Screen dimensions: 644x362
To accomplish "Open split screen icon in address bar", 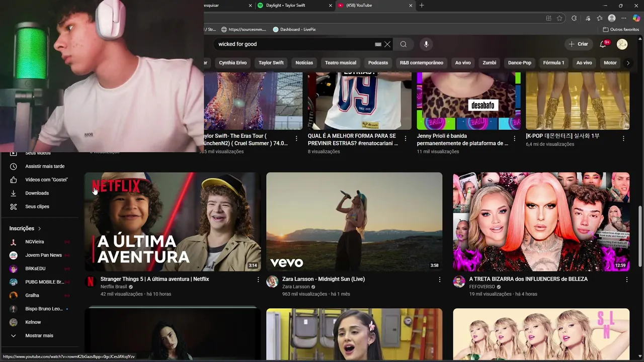I will [x=548, y=18].
